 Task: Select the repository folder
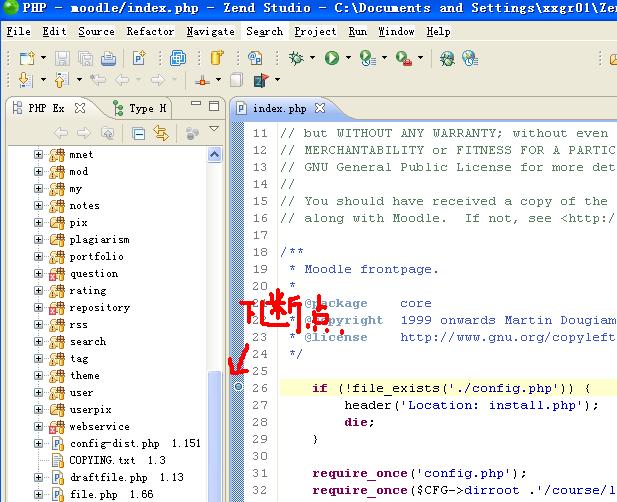[x=100, y=308]
